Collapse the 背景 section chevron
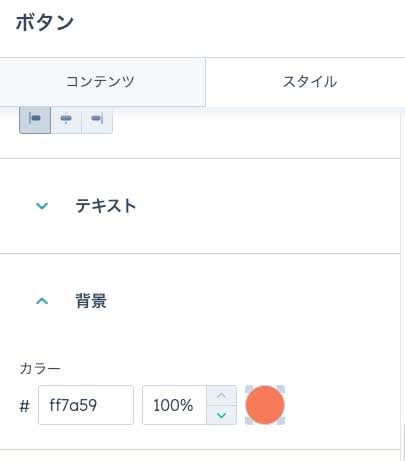Screen dimensions: 405x461 (42, 301)
